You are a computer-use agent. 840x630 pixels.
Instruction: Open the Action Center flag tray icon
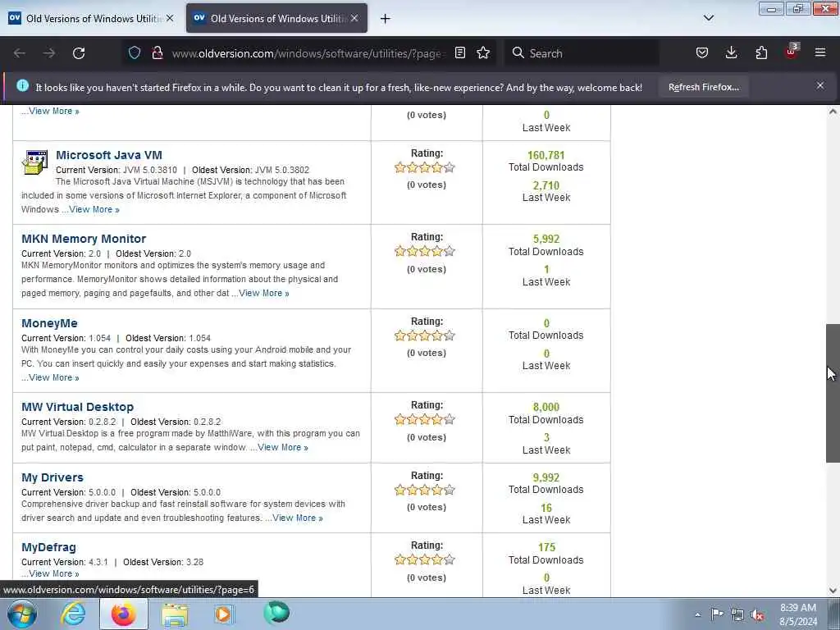click(x=717, y=614)
